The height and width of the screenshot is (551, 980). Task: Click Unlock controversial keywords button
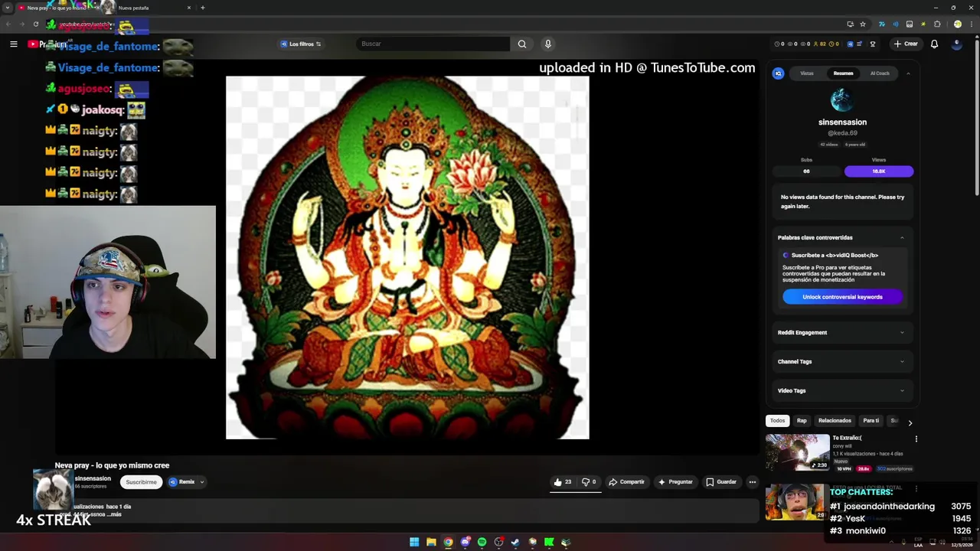point(842,297)
